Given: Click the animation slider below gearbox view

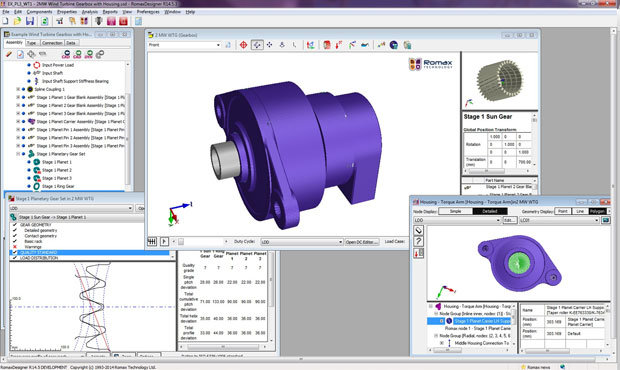Looking at the screenshot, I should coord(201,242).
